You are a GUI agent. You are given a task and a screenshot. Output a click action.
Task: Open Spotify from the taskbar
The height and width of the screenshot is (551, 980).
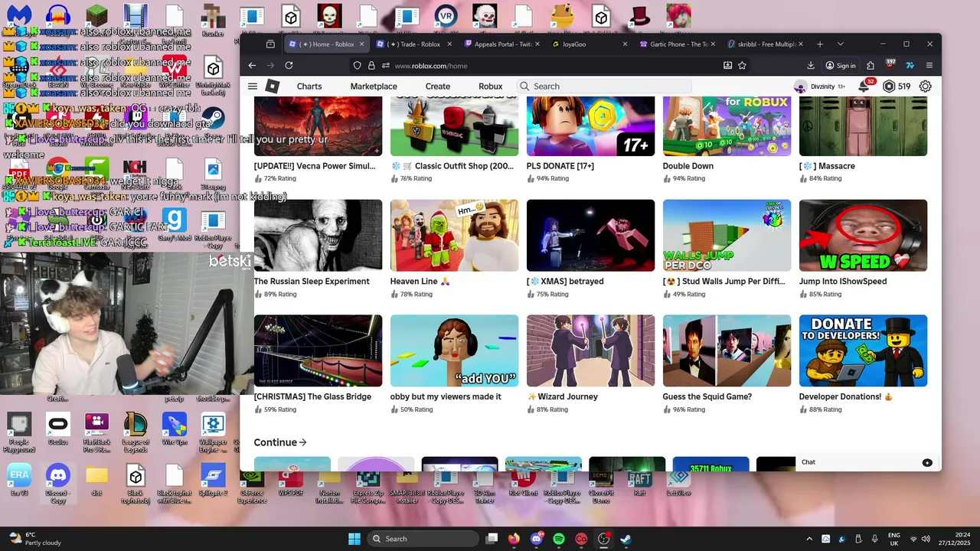[559, 539]
